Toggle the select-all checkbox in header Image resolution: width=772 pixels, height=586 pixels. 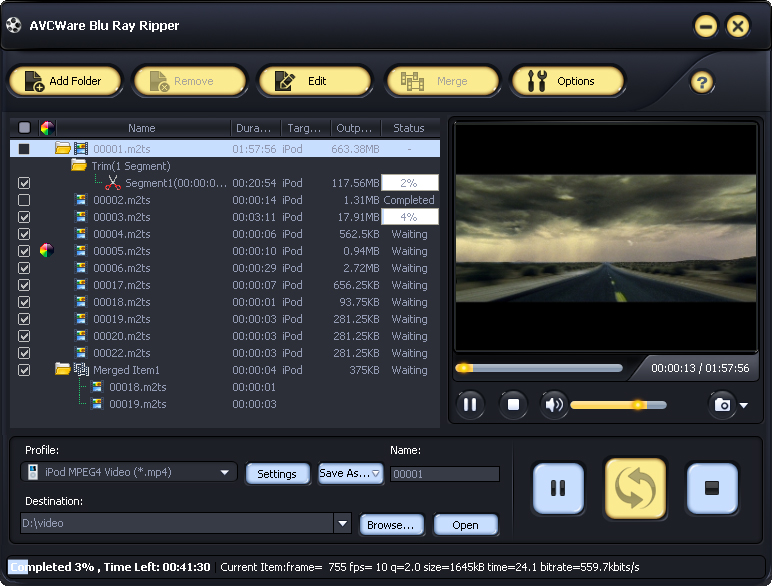pos(24,128)
